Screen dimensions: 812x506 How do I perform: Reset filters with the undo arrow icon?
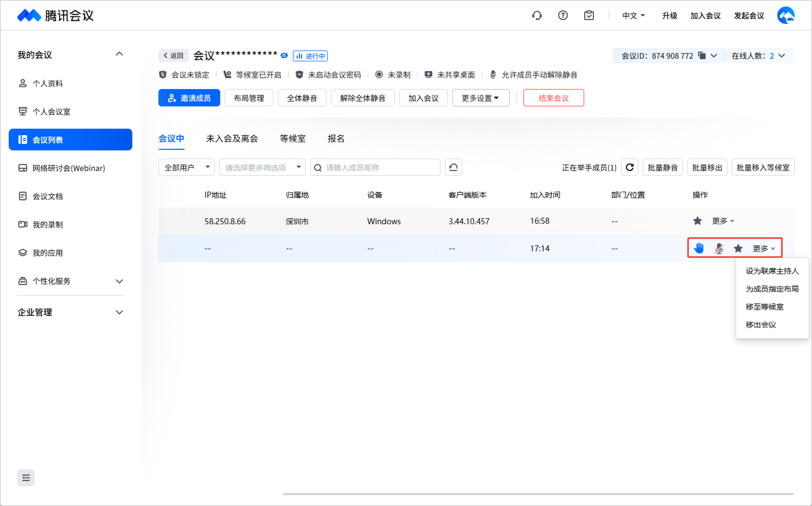coord(453,167)
